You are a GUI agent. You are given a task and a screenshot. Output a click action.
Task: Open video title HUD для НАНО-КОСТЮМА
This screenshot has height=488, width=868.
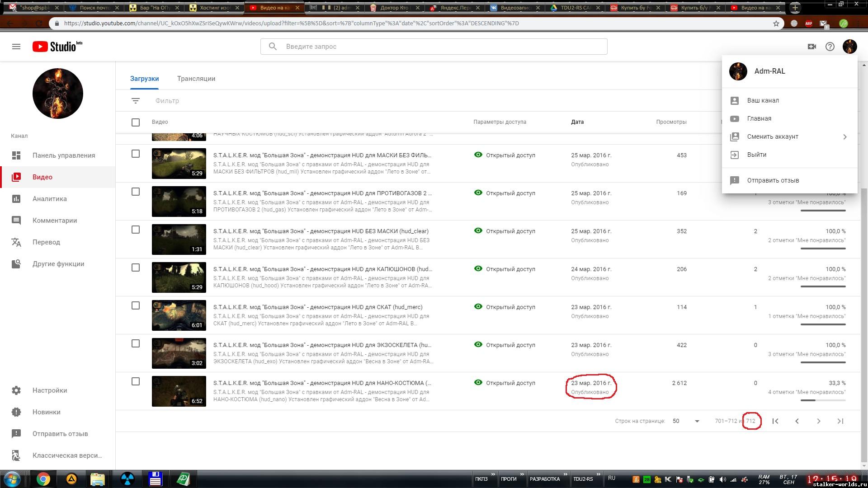point(322,383)
